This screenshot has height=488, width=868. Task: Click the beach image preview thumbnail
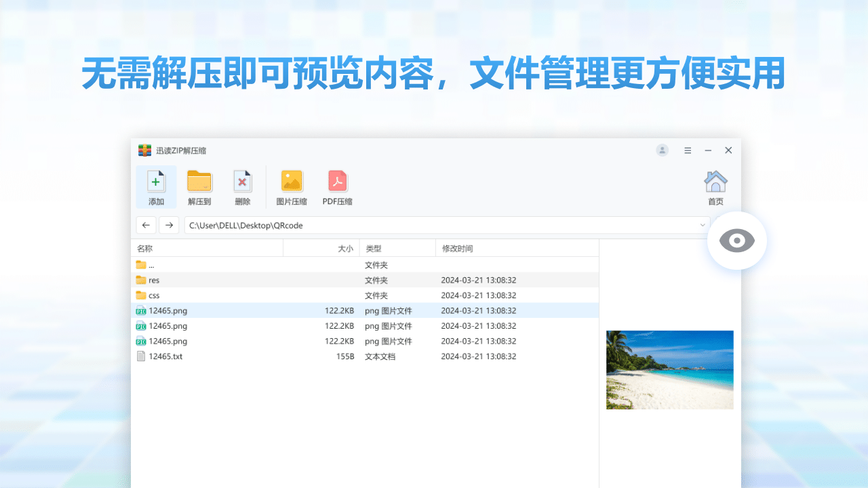pos(669,369)
